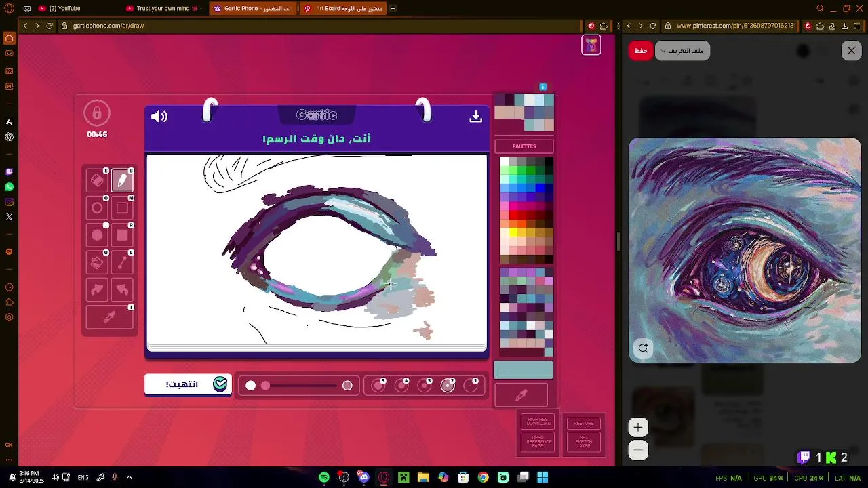This screenshot has width=868, height=488.
Task: Open Chrome from the taskbar
Action: tap(483, 478)
